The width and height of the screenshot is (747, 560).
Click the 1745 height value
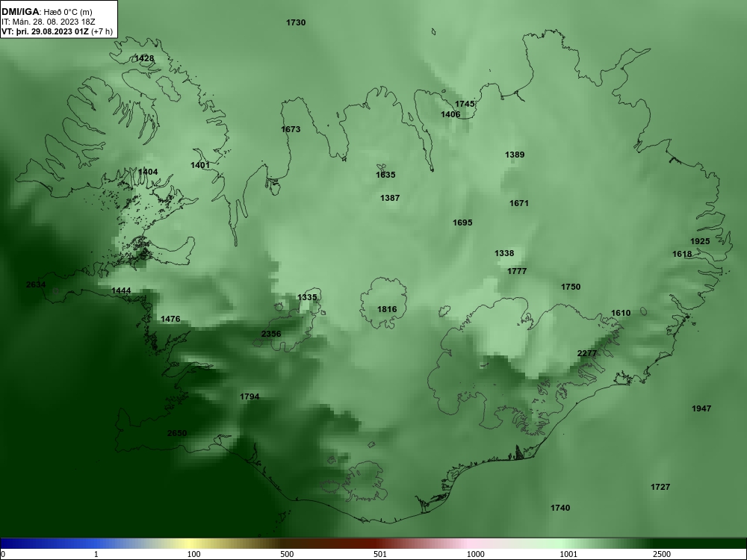pos(465,104)
